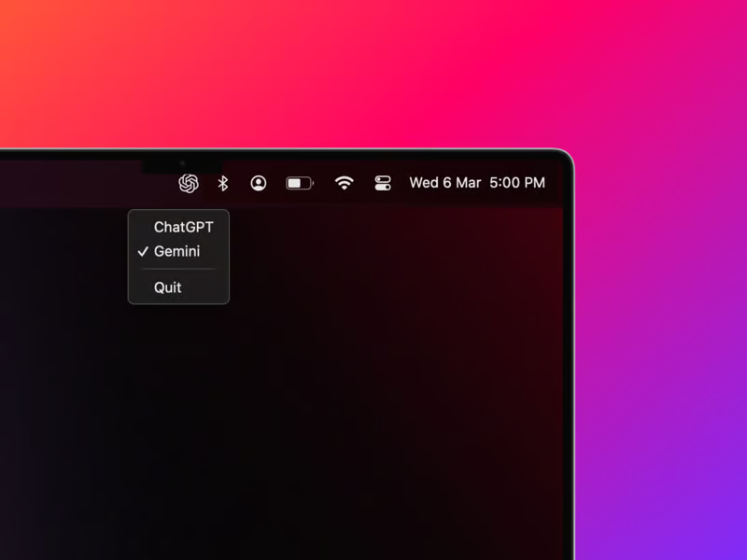The width and height of the screenshot is (747, 560).
Task: Select the checked Gemini menu item
Action: pyautogui.click(x=178, y=251)
